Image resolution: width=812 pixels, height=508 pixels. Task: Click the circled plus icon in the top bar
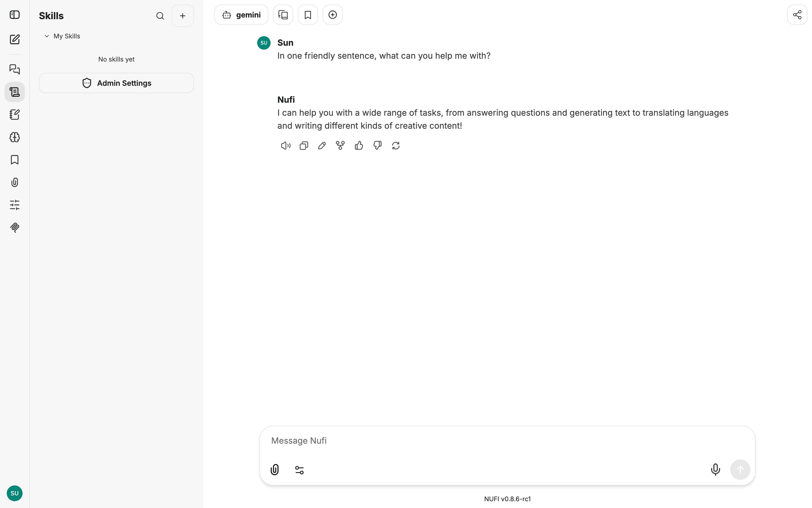tap(332, 15)
